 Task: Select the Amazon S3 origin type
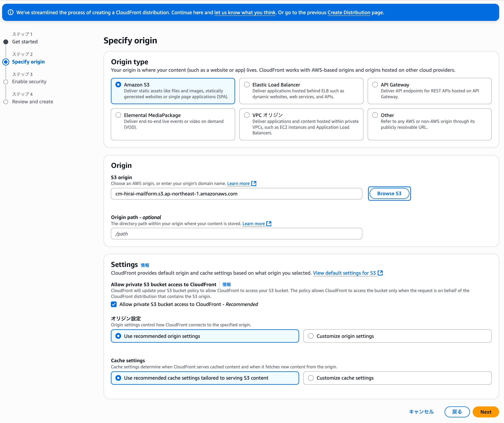173,91
